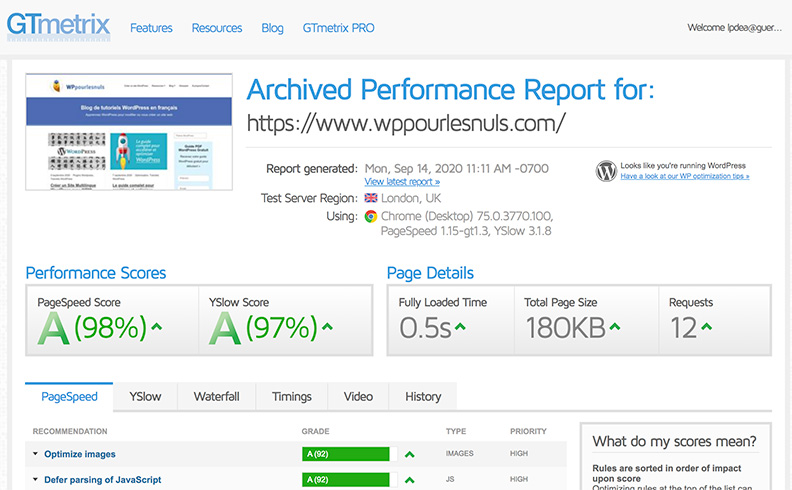Expand the Optimize images row triangle

35,454
